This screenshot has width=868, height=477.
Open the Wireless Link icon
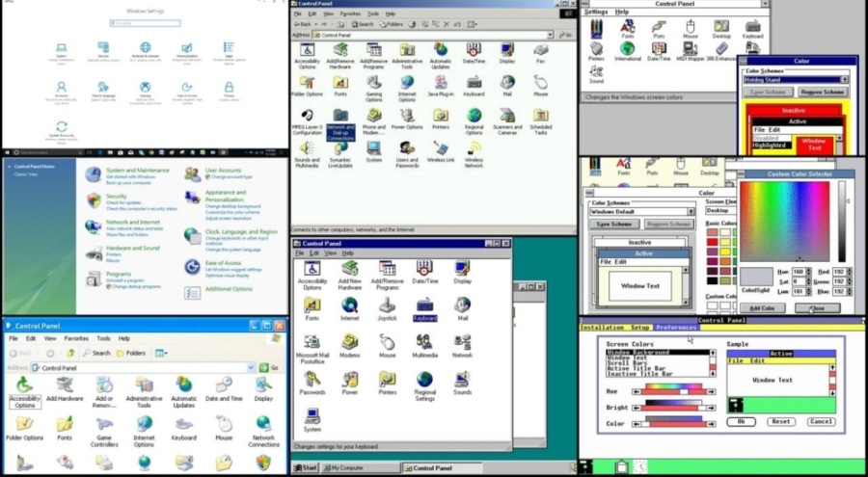440,149
